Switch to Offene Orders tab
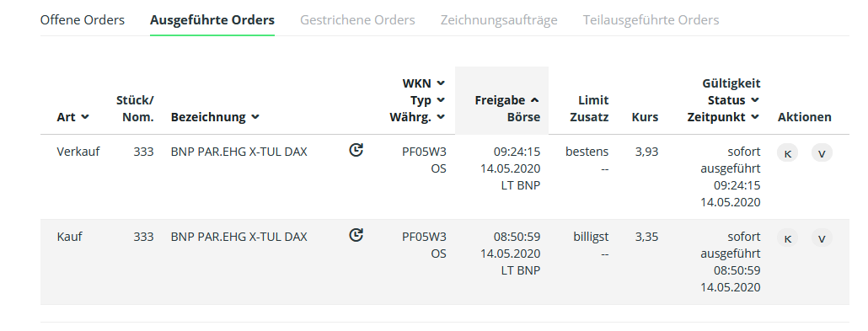 coord(83,20)
